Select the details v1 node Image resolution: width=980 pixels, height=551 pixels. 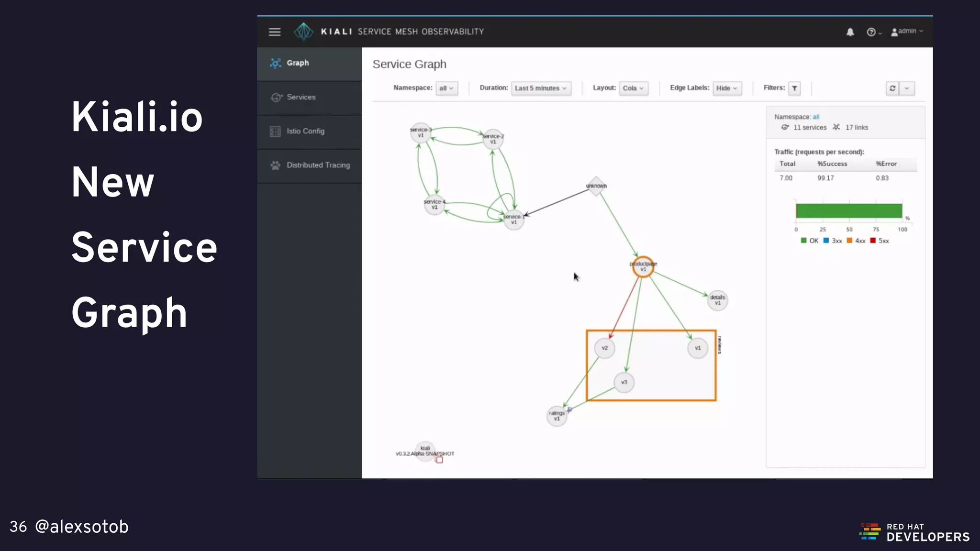point(717,300)
